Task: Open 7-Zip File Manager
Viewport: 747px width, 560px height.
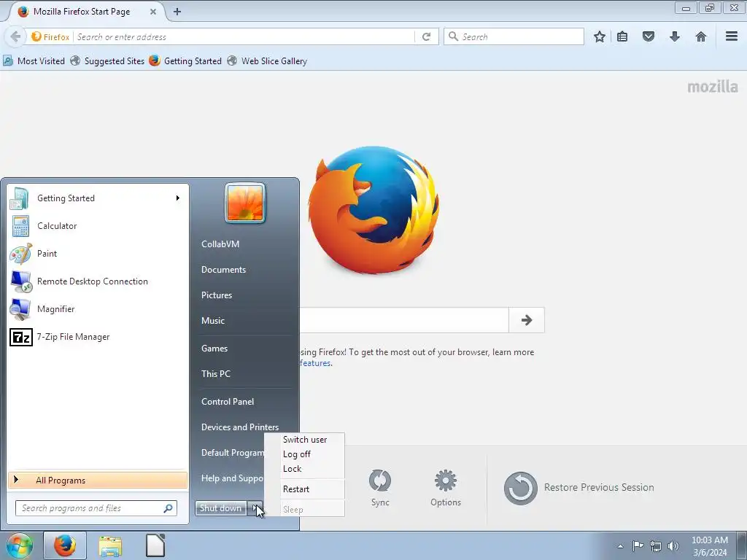Action: [x=98, y=337]
